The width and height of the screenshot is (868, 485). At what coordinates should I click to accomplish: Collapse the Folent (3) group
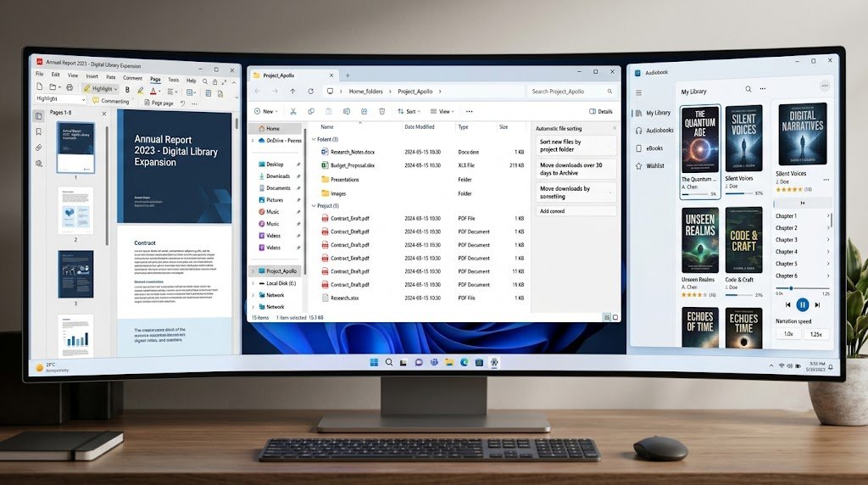314,140
